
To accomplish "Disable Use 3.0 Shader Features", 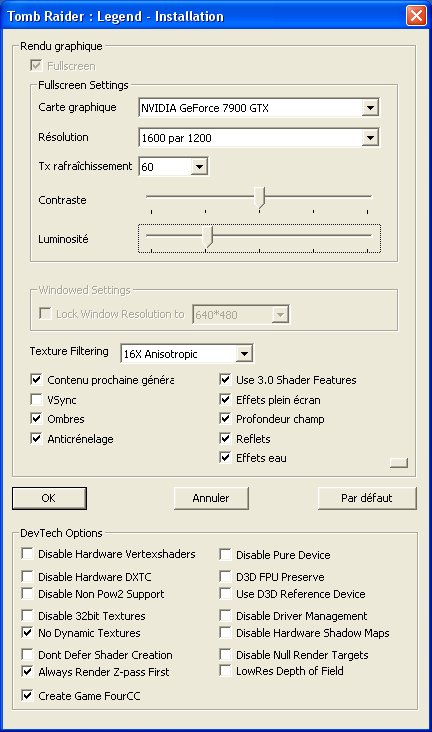I will (x=225, y=380).
